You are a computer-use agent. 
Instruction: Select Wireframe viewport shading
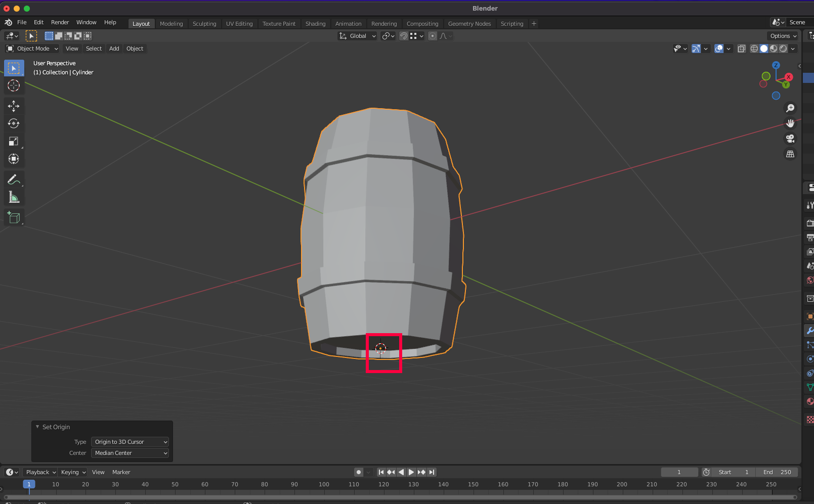coord(754,49)
